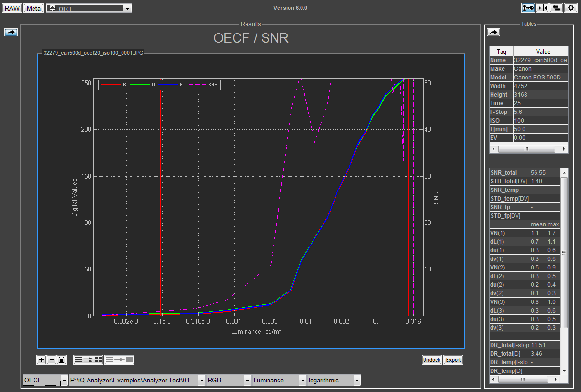Click the trash can delete icon
581x392 pixels.
[x=61, y=359]
